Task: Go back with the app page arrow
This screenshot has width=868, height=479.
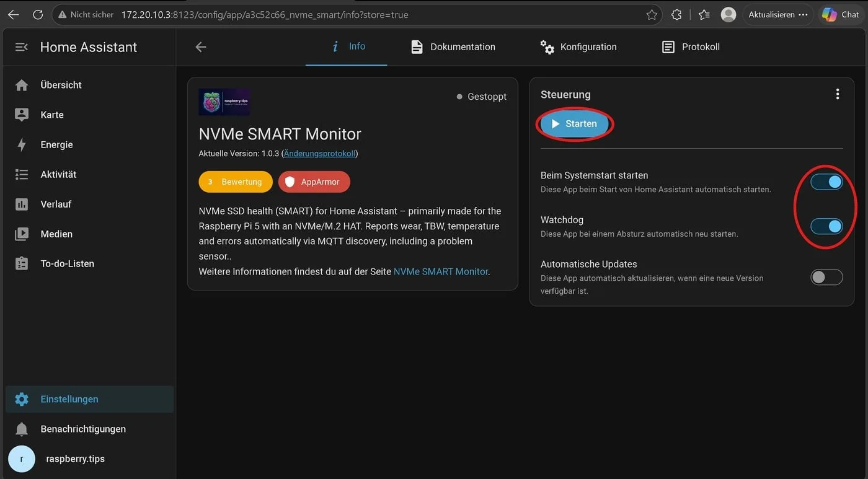Action: 200,47
